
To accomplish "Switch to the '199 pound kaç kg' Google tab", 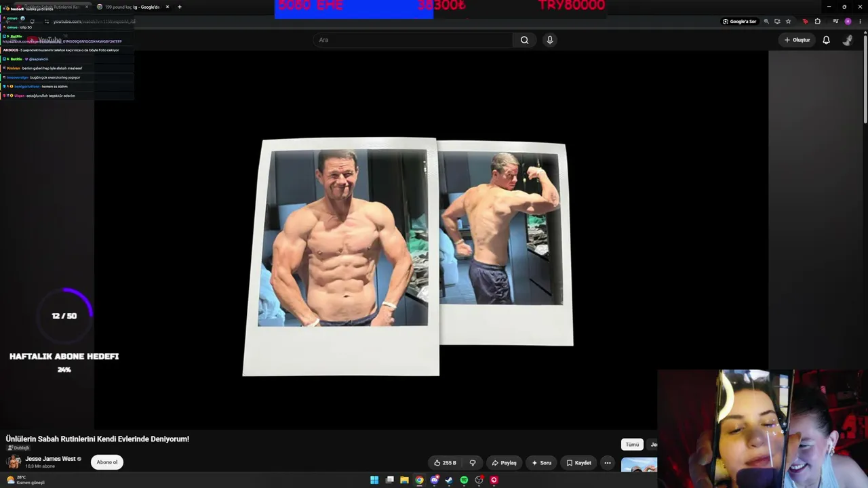I will pyautogui.click(x=131, y=7).
